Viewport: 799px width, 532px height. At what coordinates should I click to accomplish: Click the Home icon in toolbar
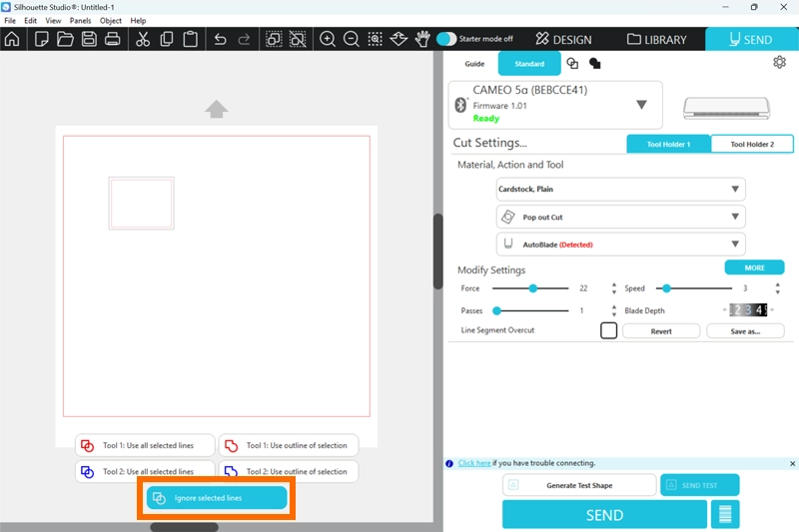12,40
